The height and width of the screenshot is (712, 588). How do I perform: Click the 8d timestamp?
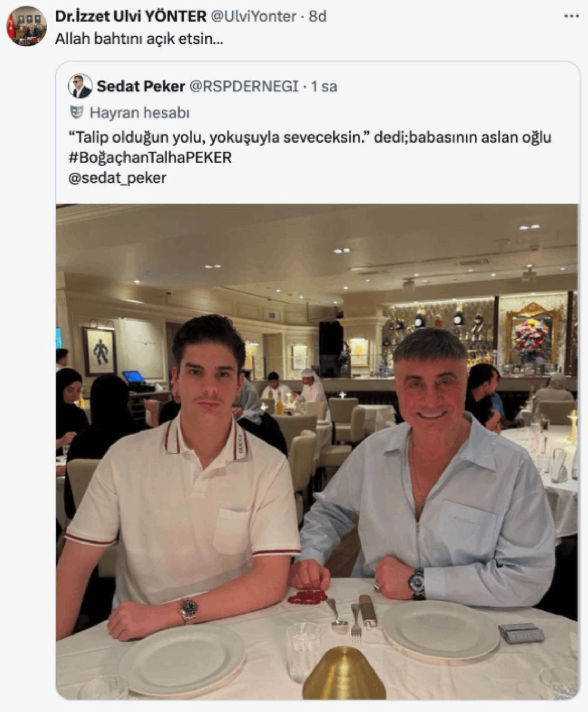pyautogui.click(x=317, y=16)
